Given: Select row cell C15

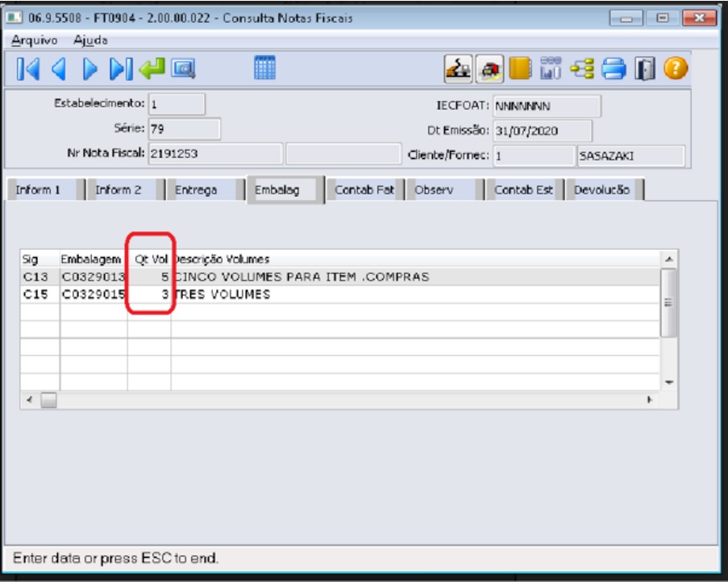Looking at the screenshot, I should click(40, 295).
